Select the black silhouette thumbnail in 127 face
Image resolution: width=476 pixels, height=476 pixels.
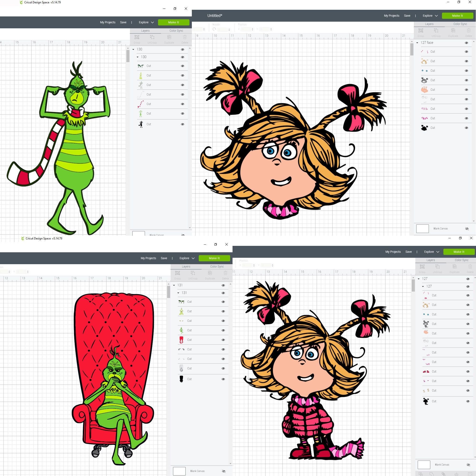coord(424,128)
